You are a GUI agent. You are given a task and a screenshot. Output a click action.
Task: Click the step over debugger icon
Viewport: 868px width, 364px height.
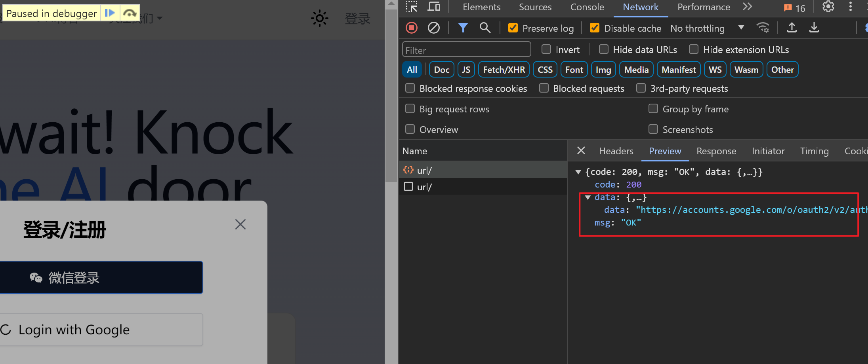(130, 13)
